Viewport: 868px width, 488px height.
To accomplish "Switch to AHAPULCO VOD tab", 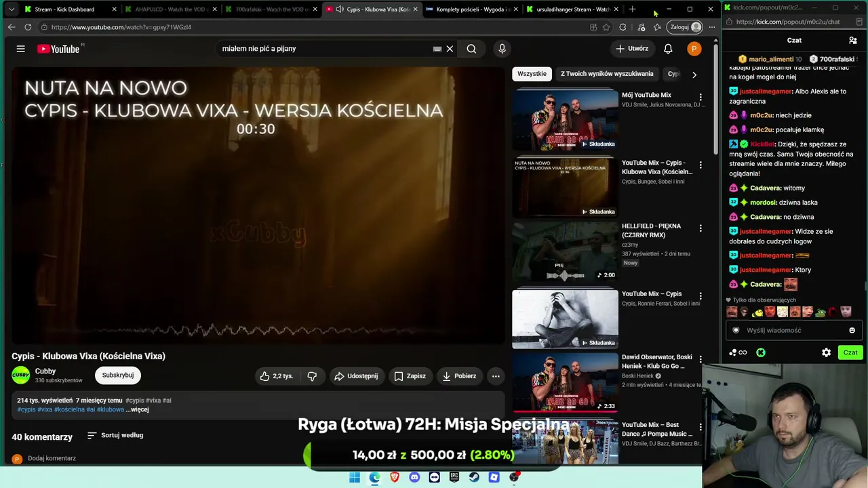I will [172, 9].
